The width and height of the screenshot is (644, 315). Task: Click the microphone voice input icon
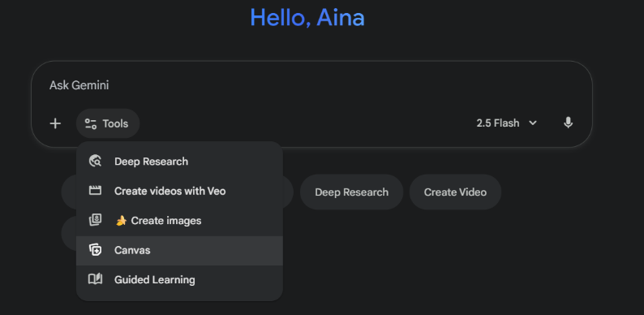coord(568,123)
